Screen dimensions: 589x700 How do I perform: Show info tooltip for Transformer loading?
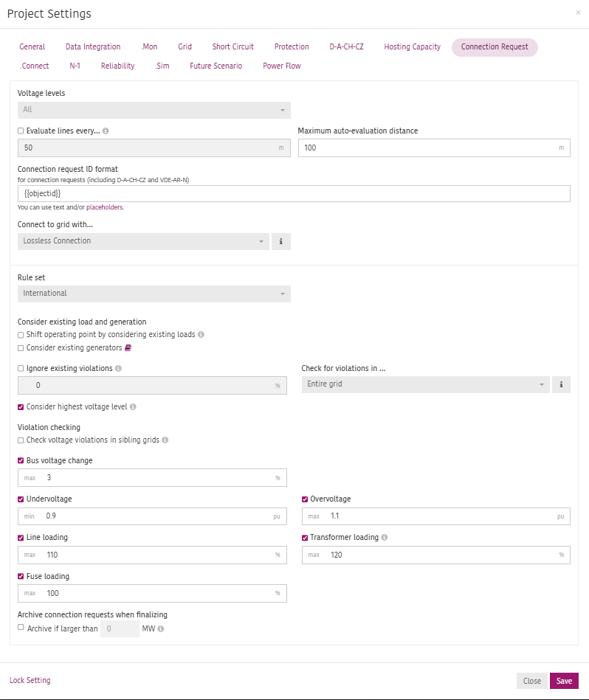[383, 537]
